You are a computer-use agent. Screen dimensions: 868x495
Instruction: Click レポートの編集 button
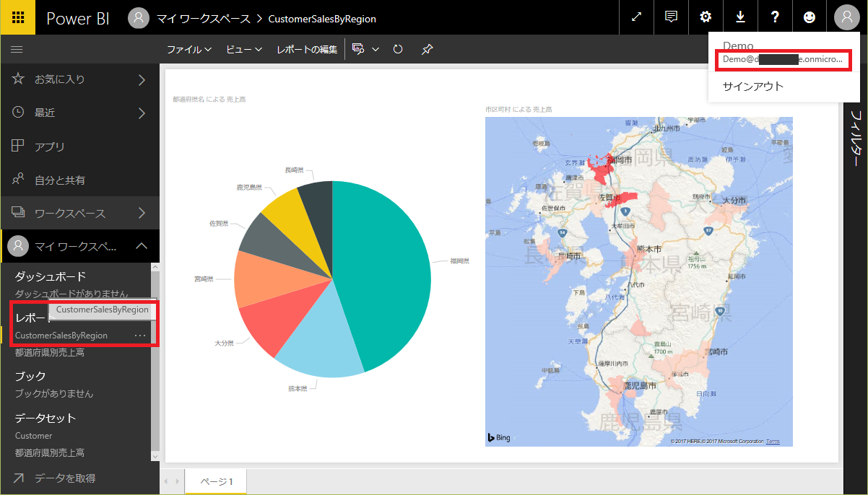[x=307, y=50]
